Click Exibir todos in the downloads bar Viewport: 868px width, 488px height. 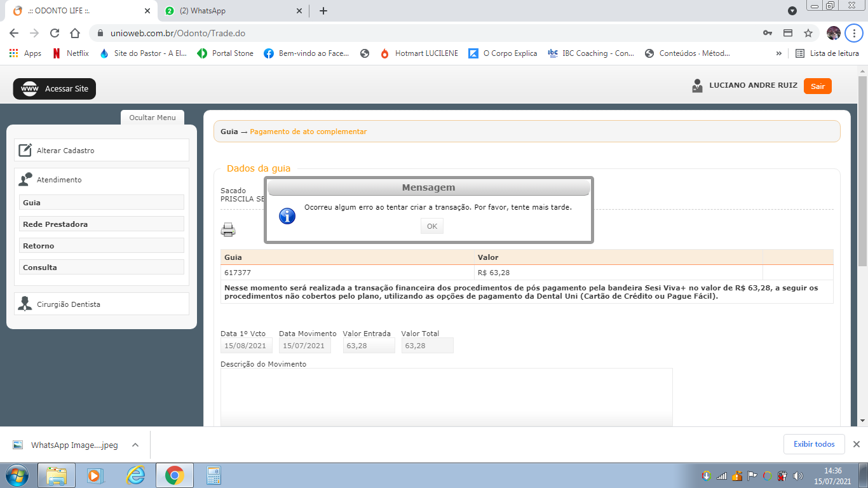(x=814, y=444)
